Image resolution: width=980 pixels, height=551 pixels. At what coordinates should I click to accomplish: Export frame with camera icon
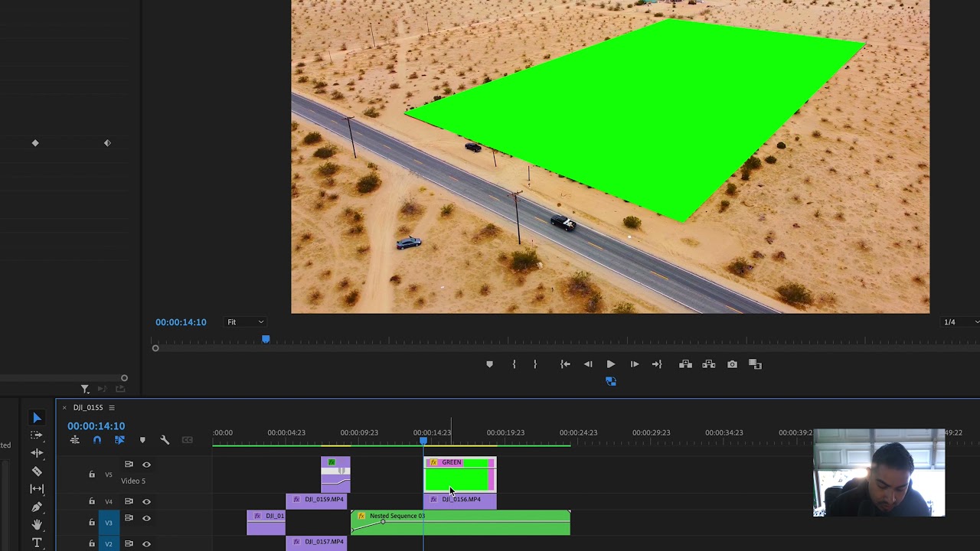[733, 364]
